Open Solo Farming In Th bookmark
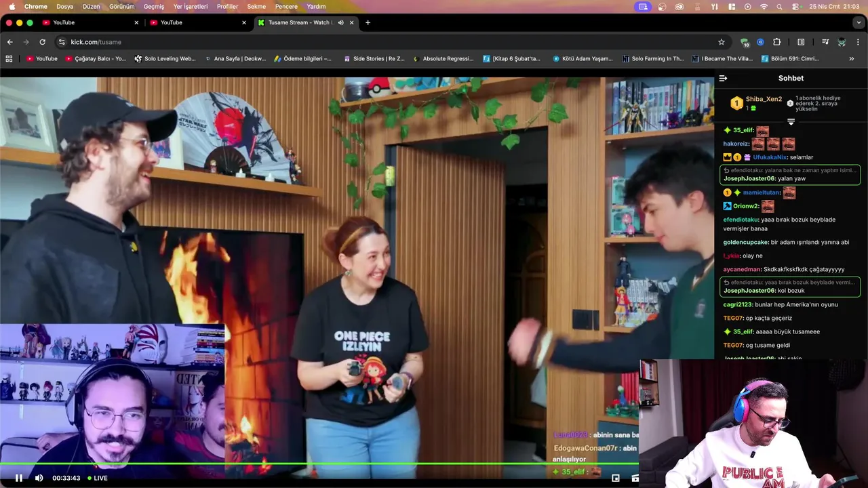 click(652, 59)
